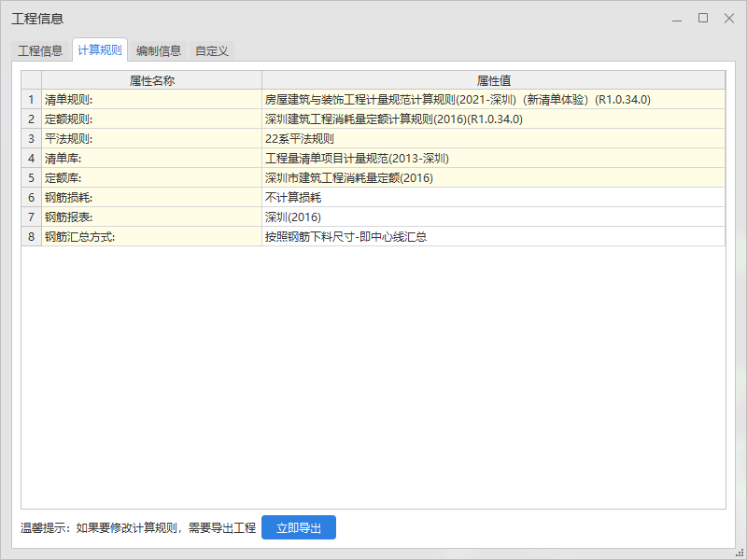747x560 pixels.
Task: Select the 钢筋汇总方式 property name cell
Action: 151,236
